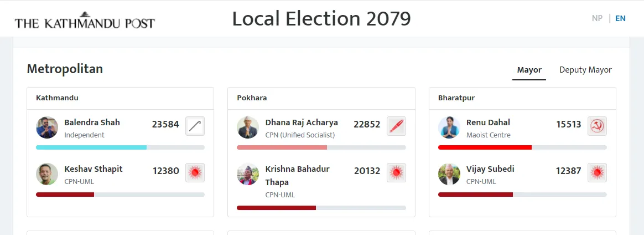644x235 pixels.
Task: Click Dhana Raj Acharya's pen symbol icon
Action: pyautogui.click(x=396, y=126)
